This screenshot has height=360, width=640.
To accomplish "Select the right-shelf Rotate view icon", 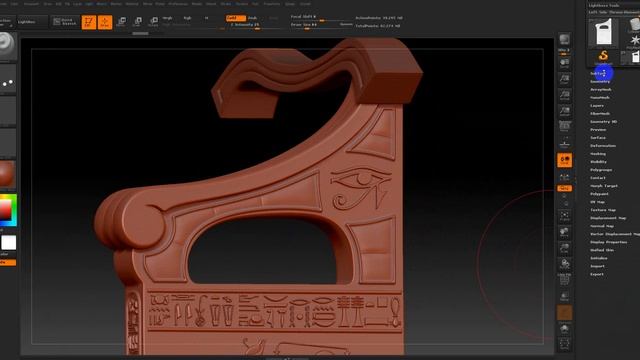I will click(x=564, y=264).
